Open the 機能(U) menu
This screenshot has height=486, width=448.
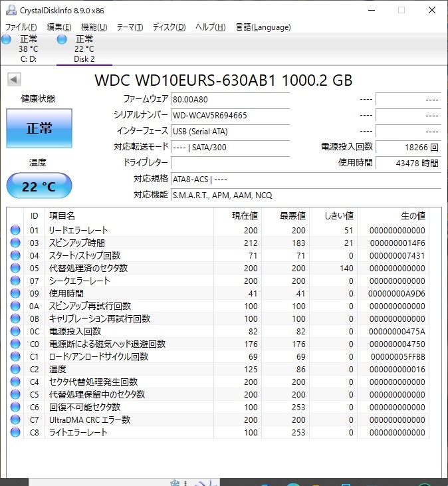click(x=94, y=27)
